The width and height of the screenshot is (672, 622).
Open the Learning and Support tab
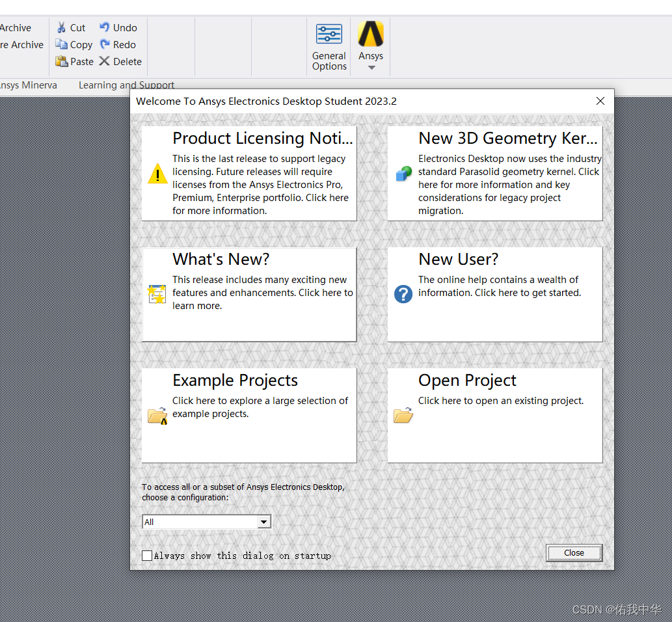(126, 85)
